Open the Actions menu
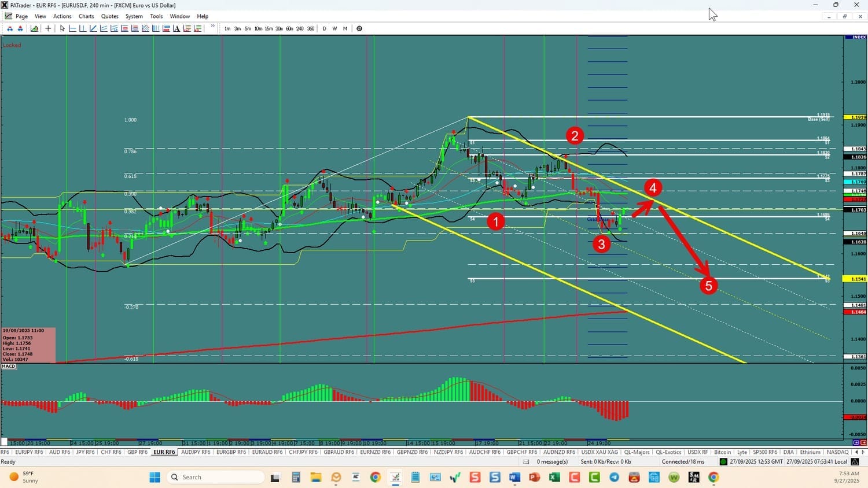 point(62,16)
